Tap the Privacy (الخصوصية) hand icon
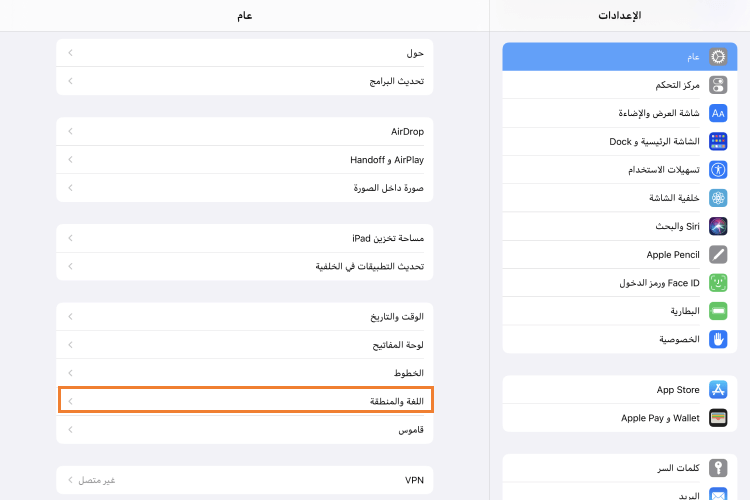750x500 pixels. point(718,339)
